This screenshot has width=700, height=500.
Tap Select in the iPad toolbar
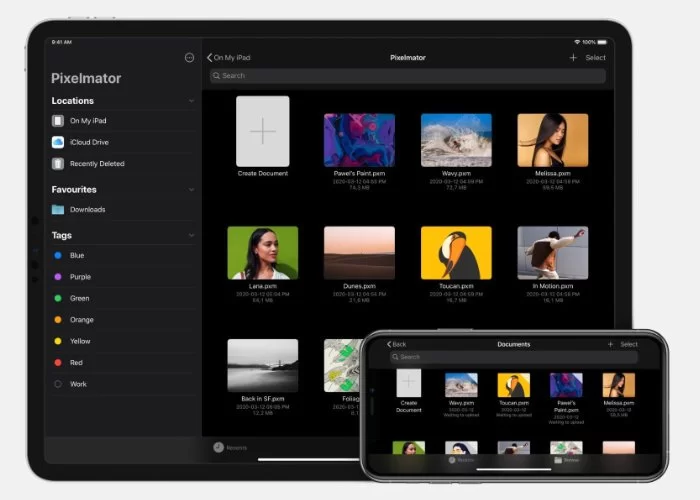[x=596, y=58]
